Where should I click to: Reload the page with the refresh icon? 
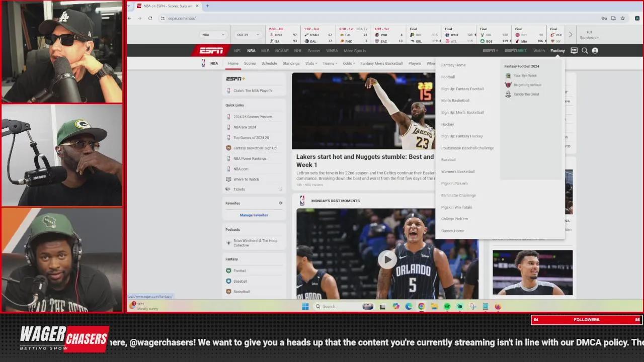(150, 18)
